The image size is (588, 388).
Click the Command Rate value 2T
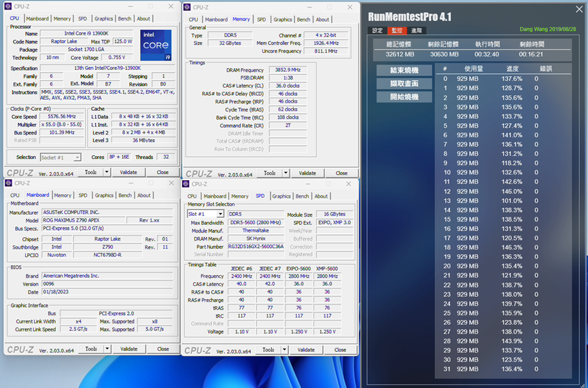[x=288, y=125]
